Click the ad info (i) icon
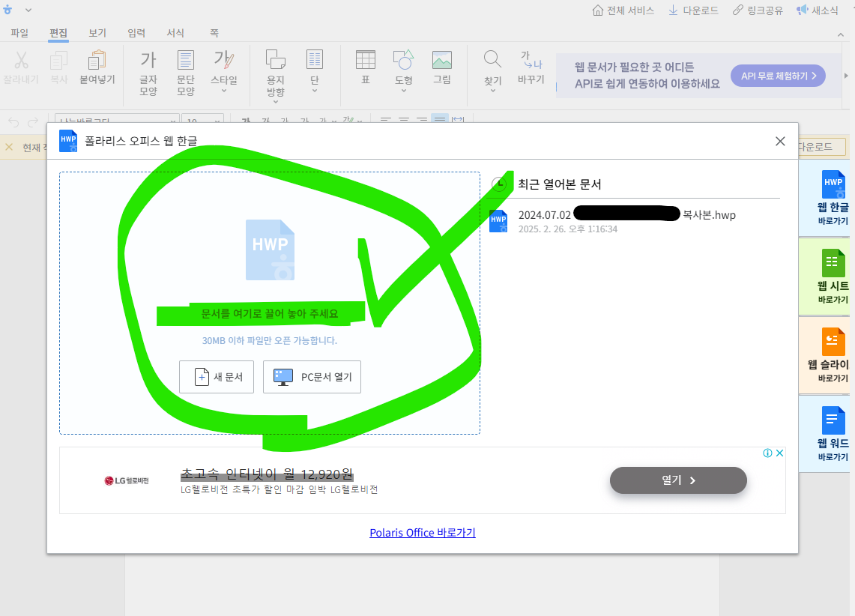This screenshot has height=616, width=855. (x=767, y=453)
